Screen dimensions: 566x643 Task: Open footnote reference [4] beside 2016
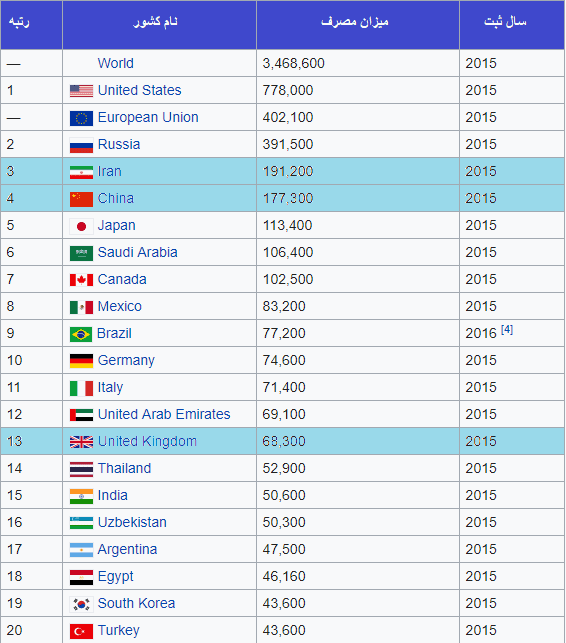coord(507,329)
